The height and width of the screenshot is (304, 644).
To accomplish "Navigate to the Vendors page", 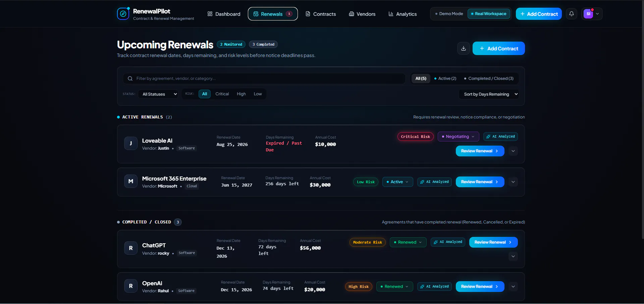I will click(x=362, y=14).
